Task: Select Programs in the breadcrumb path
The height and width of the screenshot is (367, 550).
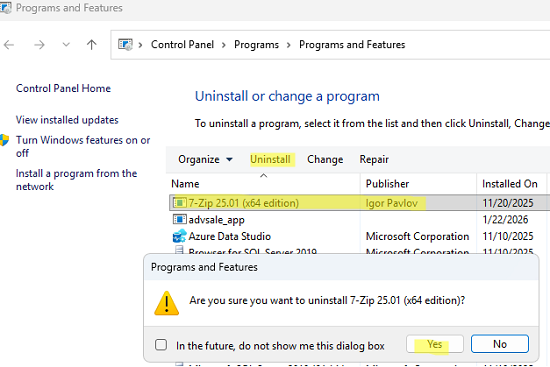Action: coord(256,45)
